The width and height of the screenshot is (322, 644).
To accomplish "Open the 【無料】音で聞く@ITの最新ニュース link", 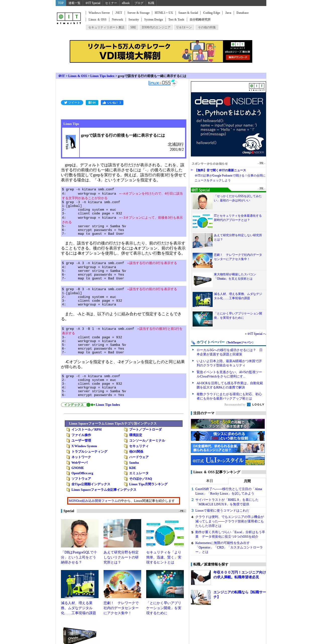I will (x=220, y=170).
